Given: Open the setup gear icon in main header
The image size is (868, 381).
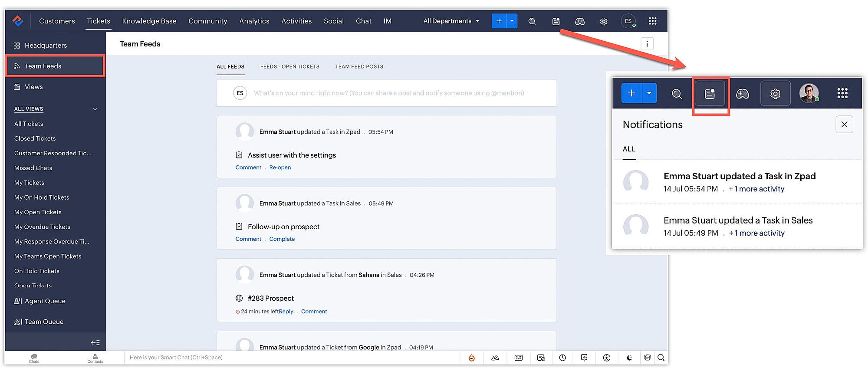Looking at the screenshot, I should 604,21.
